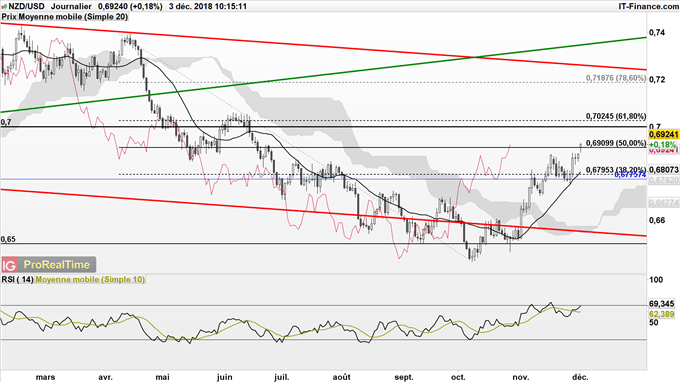Click the grey 0,66774 cloud value tag
680x382 pixels.
tap(664, 202)
